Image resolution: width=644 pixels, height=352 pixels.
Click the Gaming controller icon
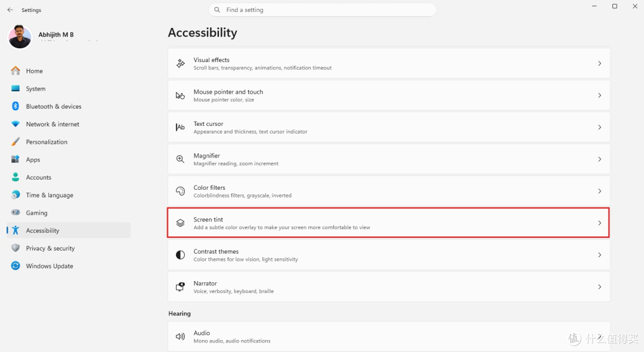16,212
